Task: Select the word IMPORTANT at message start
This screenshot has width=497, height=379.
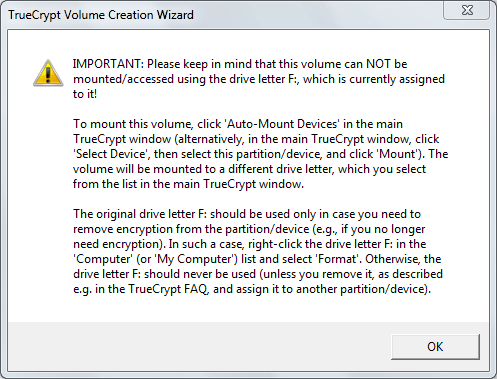Action: [106, 64]
